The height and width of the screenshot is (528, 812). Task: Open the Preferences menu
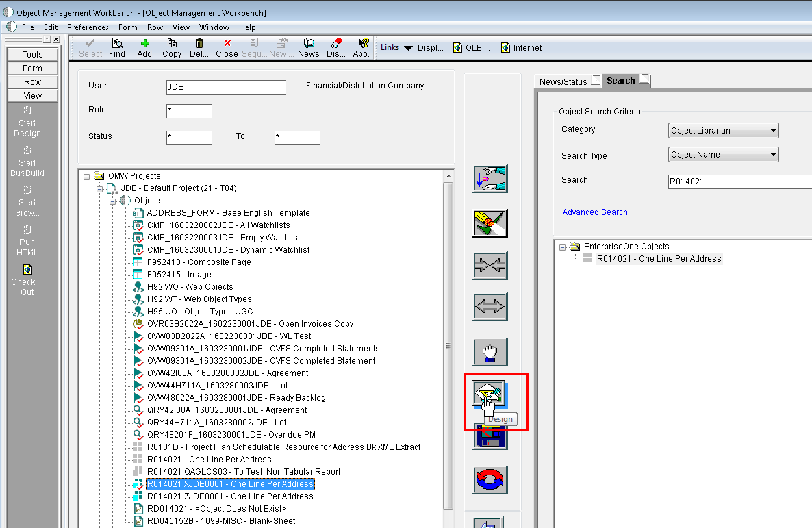tap(88, 27)
